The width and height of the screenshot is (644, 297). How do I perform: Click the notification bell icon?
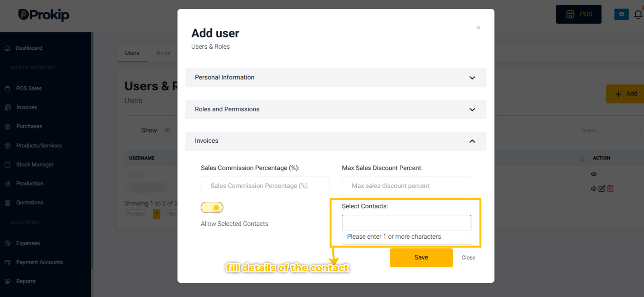(638, 15)
